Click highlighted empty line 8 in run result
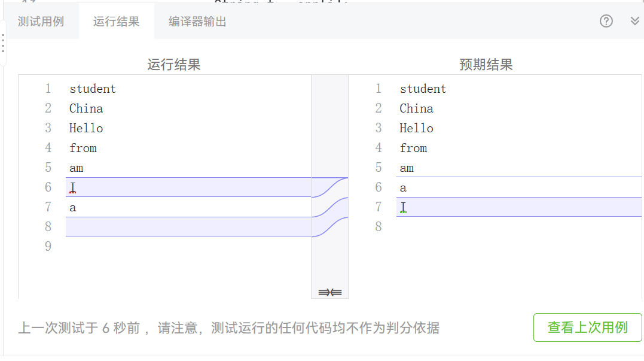644x361 pixels. pos(188,226)
